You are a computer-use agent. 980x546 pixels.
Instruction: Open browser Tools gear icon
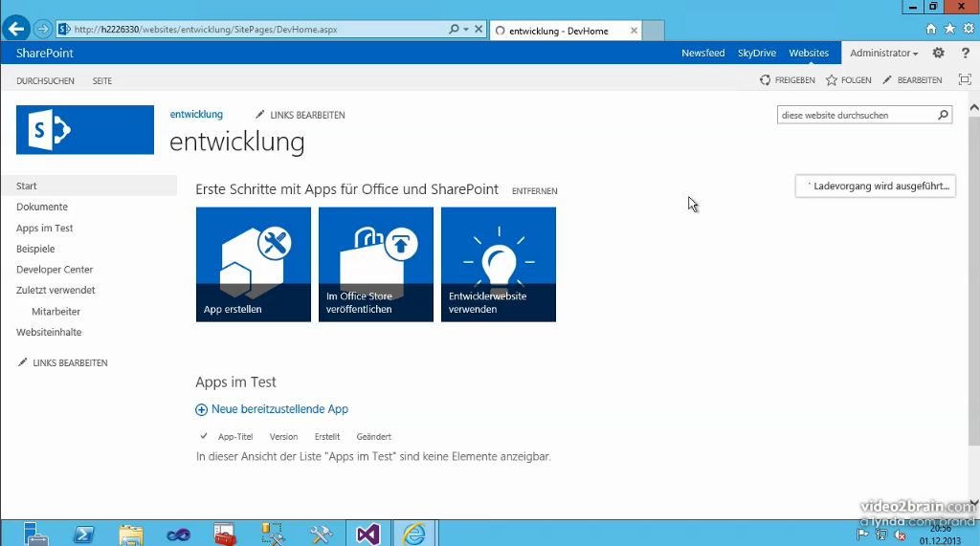click(x=969, y=29)
